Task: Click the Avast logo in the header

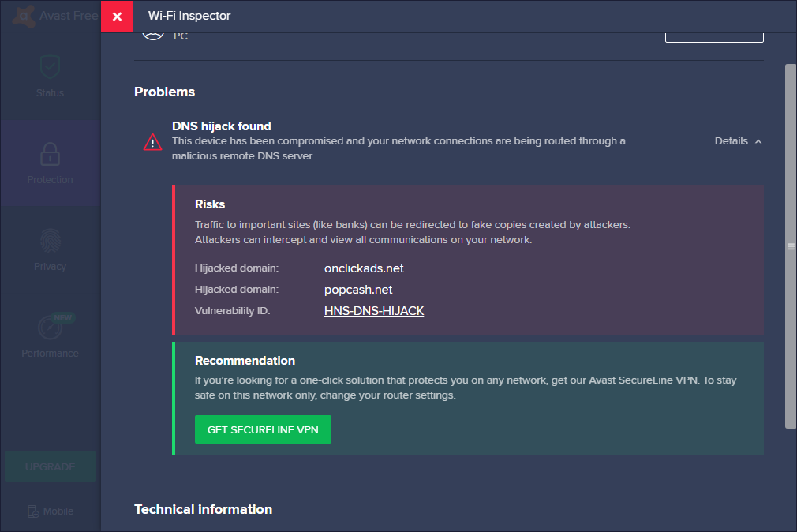Action: coord(22,16)
